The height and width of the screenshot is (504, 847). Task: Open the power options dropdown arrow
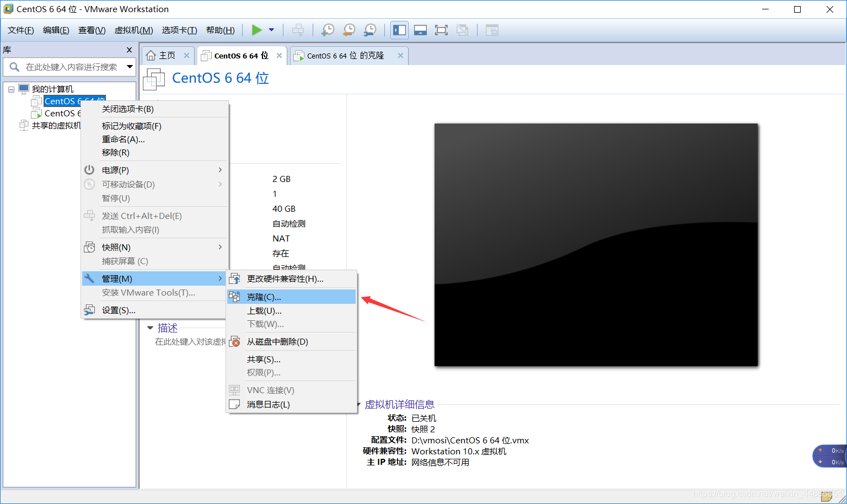pos(271,30)
